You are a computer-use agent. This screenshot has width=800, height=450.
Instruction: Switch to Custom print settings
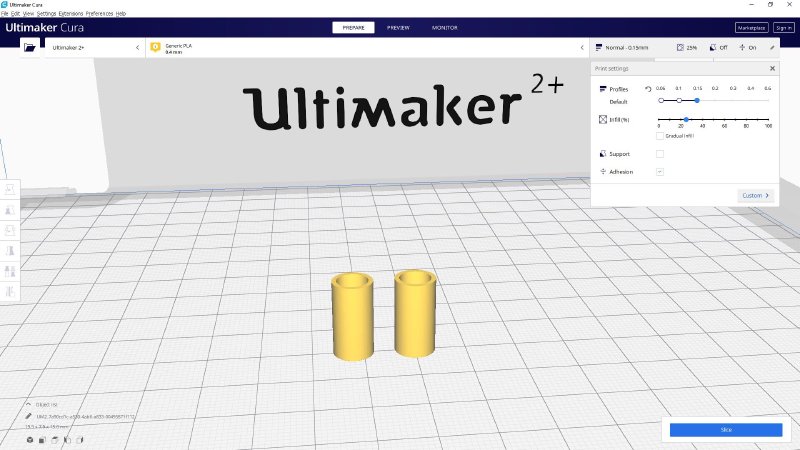[755, 195]
